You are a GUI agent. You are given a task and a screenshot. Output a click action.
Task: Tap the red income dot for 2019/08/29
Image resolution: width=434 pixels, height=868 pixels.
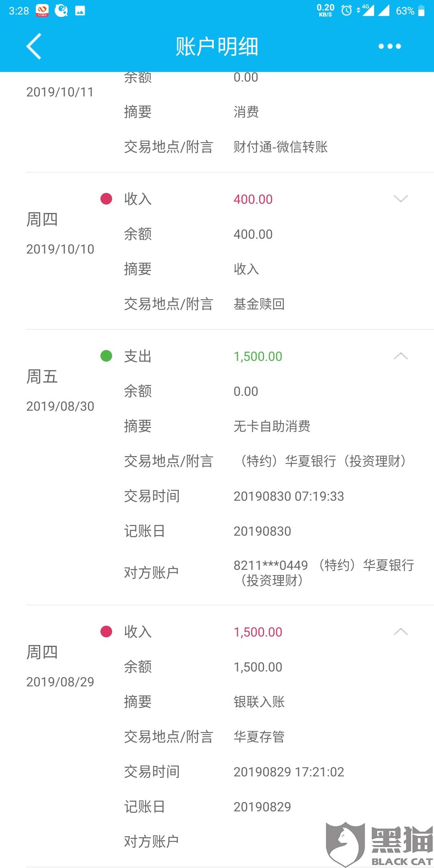[x=106, y=632]
